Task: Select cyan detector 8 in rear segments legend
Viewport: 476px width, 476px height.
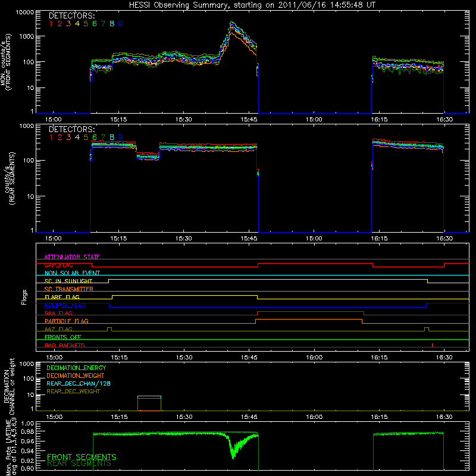Action: [112, 137]
